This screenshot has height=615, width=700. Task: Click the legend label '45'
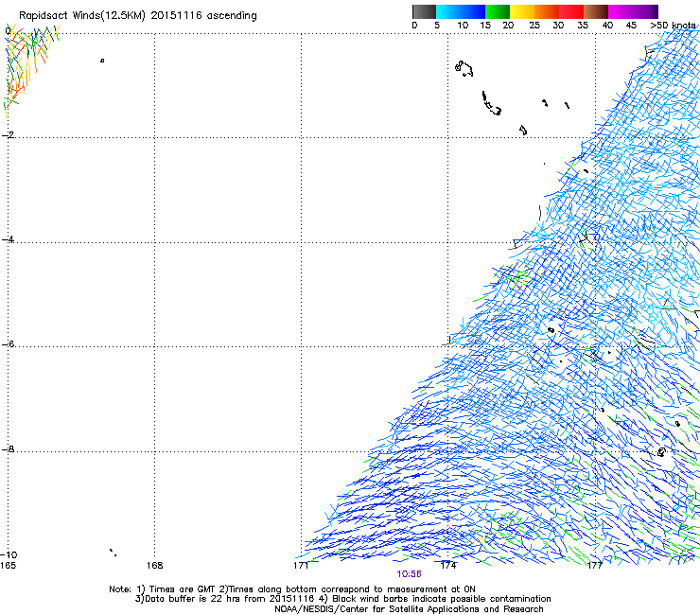click(631, 26)
